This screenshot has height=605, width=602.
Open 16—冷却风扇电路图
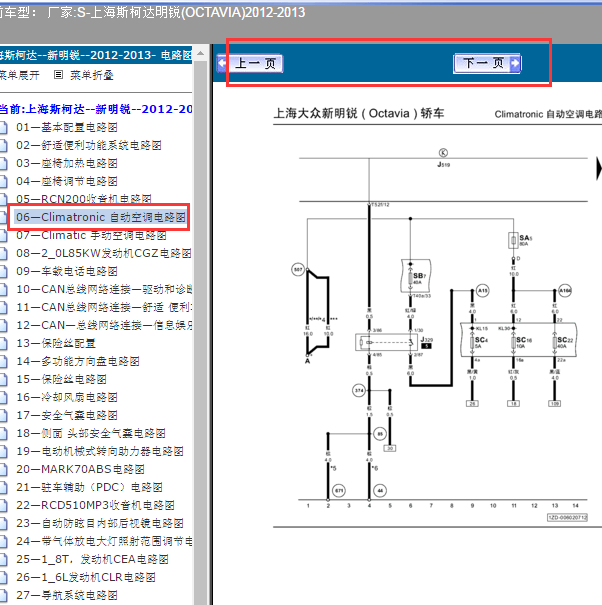pyautogui.click(x=67, y=397)
